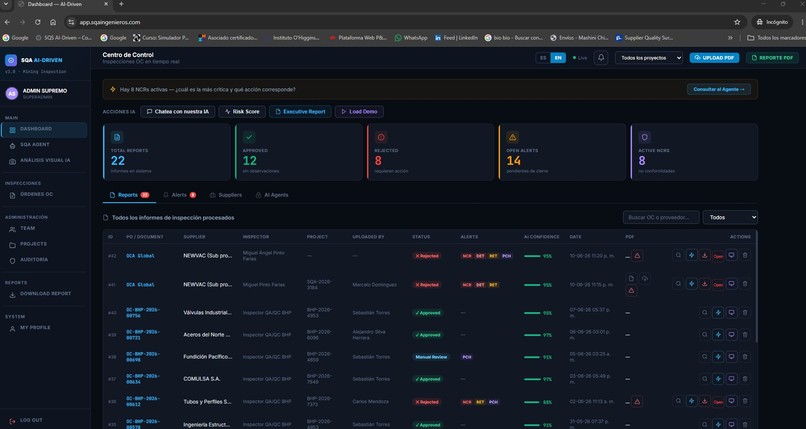Screen dimensions: 806x429
Task: Expand the hidden bookmarks overflow chevron
Action: pyautogui.click(x=730, y=38)
